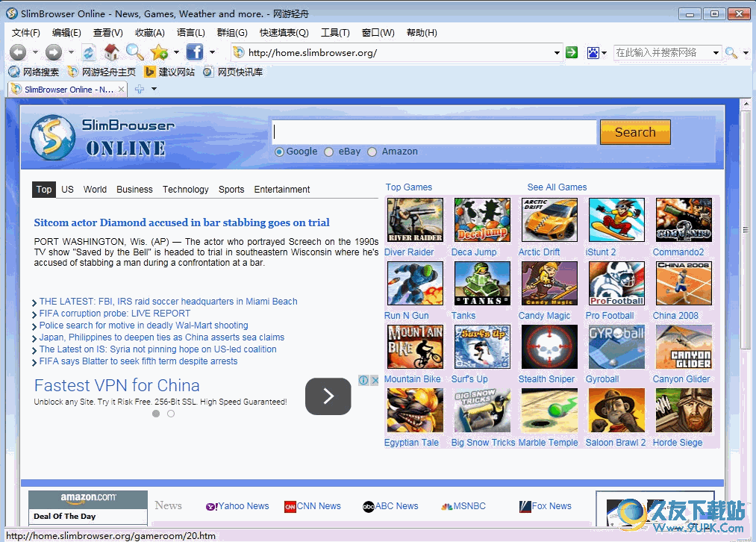This screenshot has height=542, width=756.
Task: Click the SlimBrowser Online globe logo
Action: pos(52,137)
